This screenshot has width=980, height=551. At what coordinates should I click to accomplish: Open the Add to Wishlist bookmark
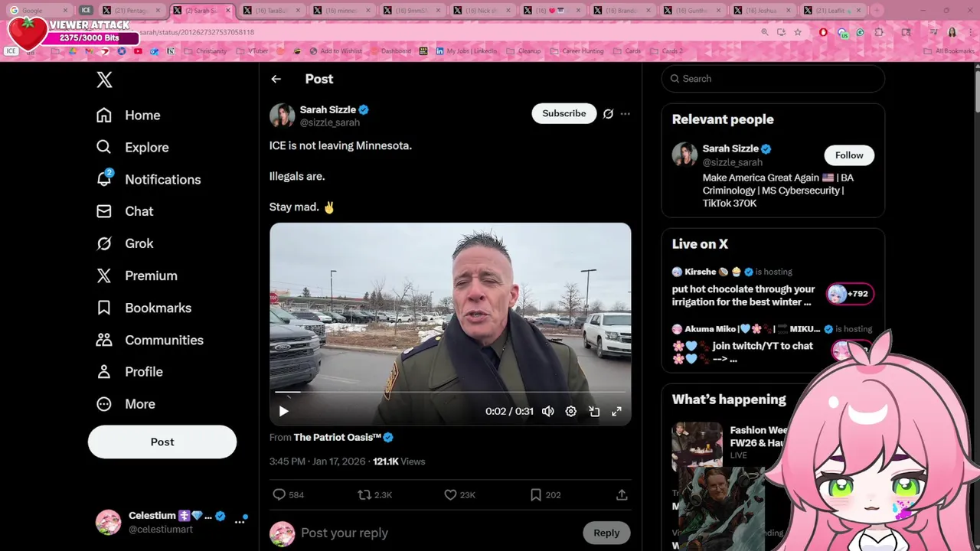click(336, 51)
